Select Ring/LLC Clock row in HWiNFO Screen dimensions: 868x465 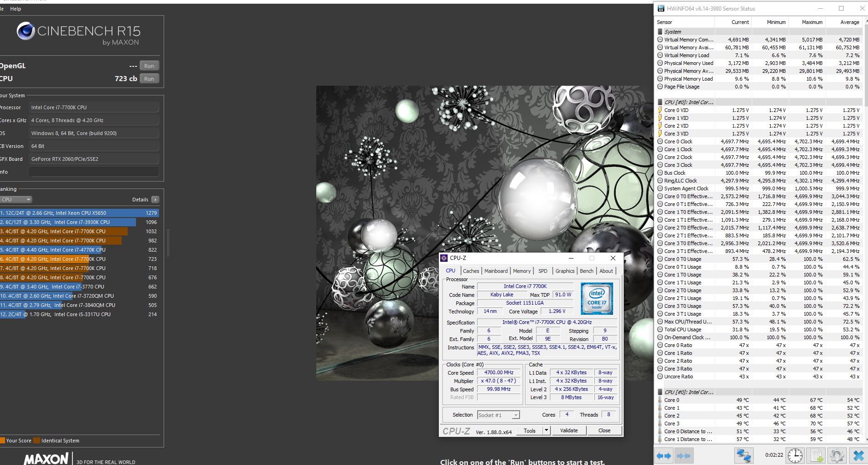759,181
